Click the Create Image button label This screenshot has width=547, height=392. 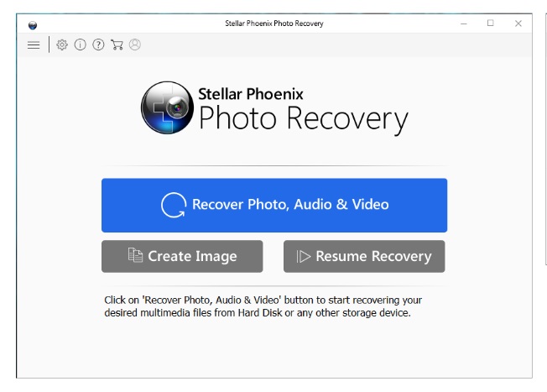[x=192, y=256]
